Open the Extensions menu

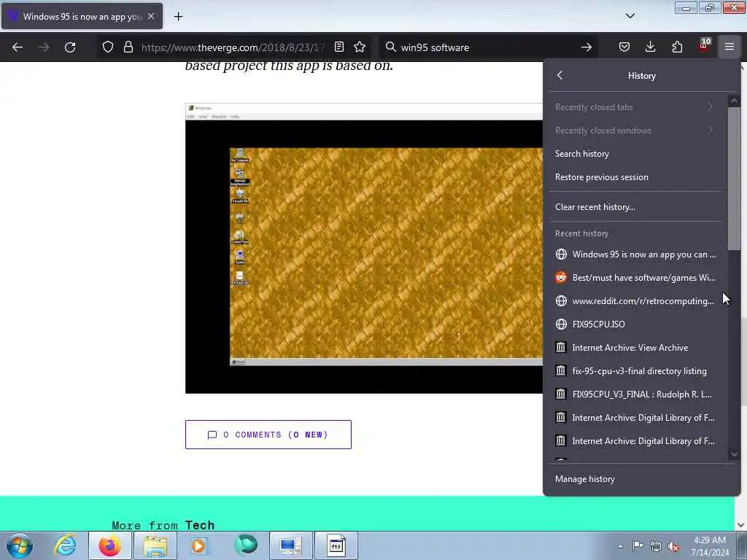coord(677,47)
